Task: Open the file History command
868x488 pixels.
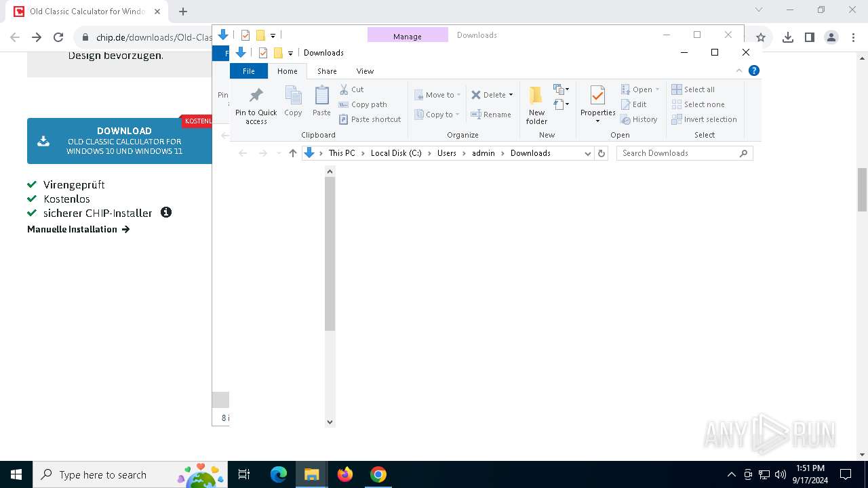Action: (x=639, y=119)
